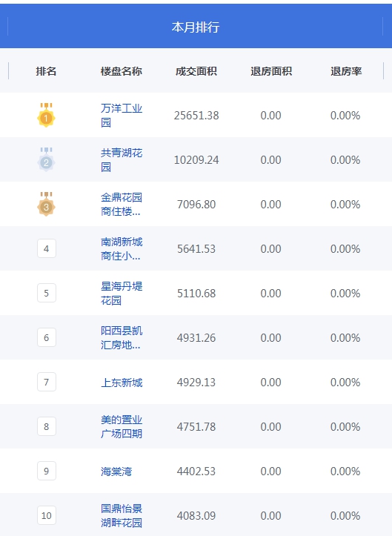
Task: Select the rank 5 number badge
Action: click(47, 293)
